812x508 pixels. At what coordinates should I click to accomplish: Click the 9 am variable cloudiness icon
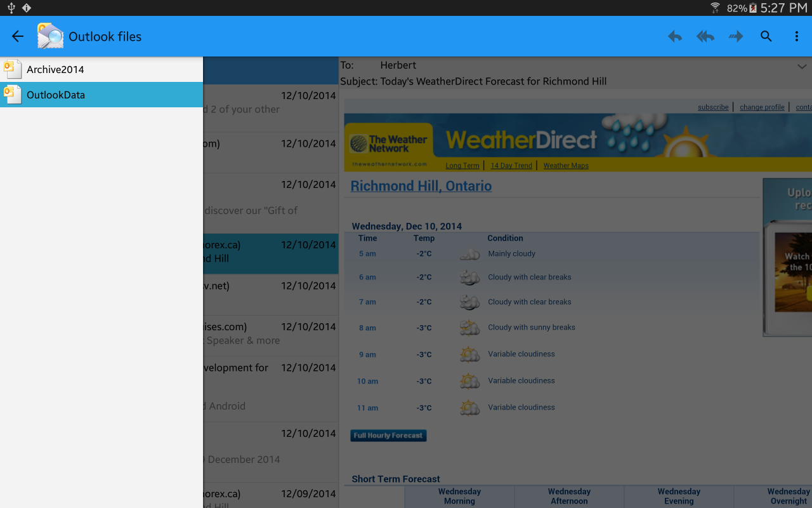(469, 354)
